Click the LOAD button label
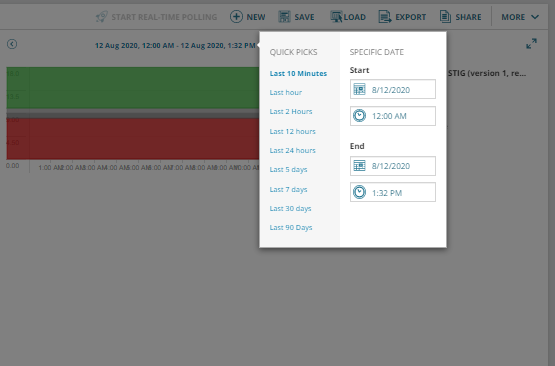 coord(355,17)
